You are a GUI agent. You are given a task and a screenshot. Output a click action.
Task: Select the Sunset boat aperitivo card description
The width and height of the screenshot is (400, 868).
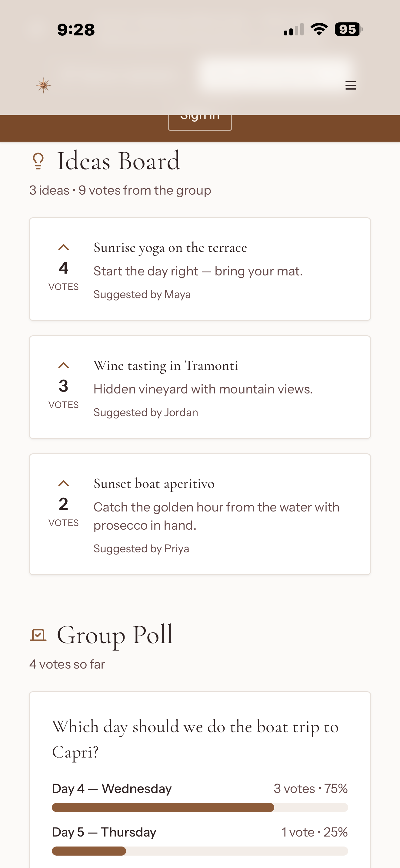coord(217,516)
